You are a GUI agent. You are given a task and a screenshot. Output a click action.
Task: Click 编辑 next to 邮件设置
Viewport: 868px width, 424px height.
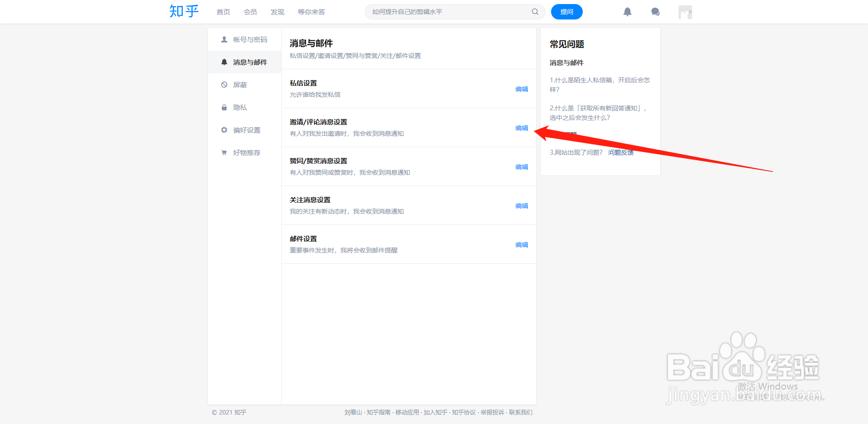(521, 244)
